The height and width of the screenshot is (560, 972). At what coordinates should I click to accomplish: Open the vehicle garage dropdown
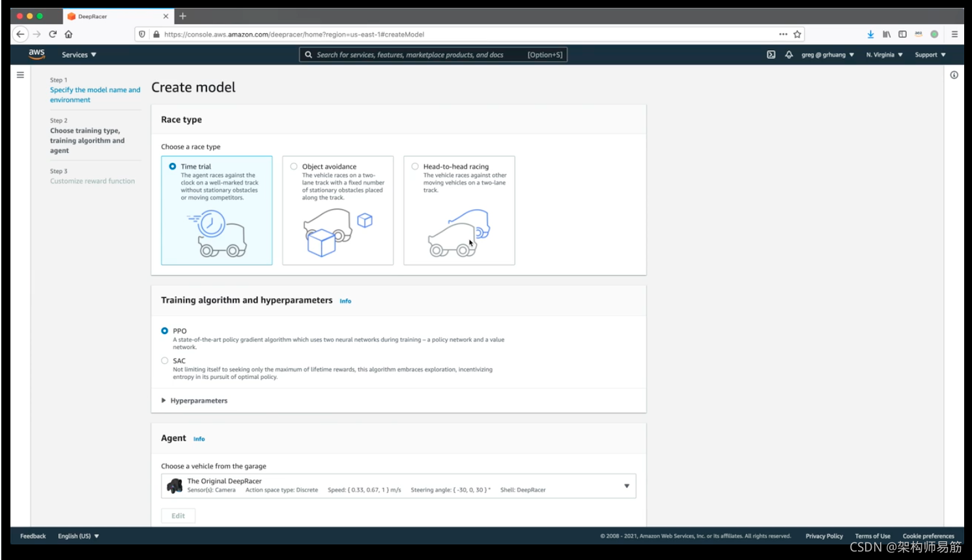399,486
